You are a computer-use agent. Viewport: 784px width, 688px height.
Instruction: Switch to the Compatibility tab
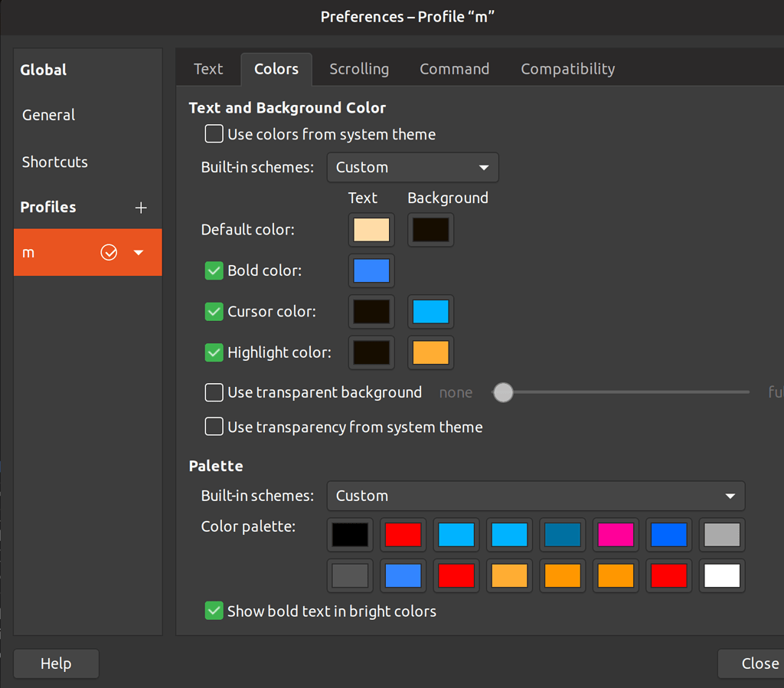click(x=567, y=68)
